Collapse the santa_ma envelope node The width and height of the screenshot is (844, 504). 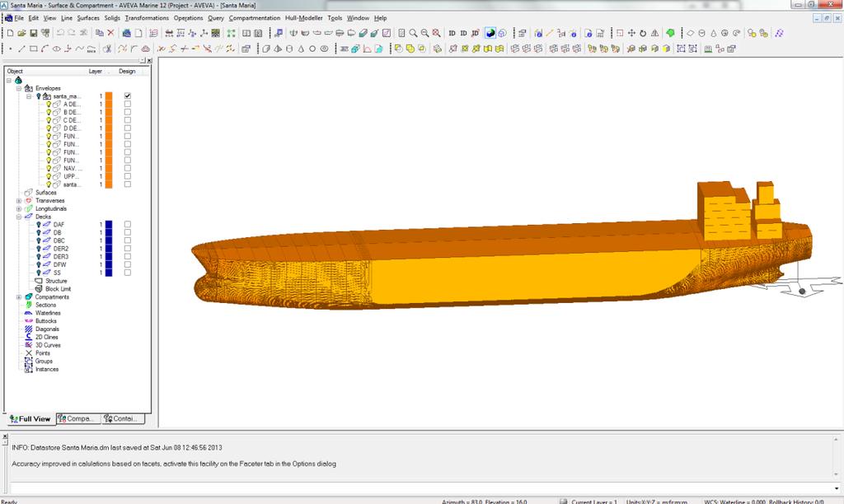click(29, 96)
